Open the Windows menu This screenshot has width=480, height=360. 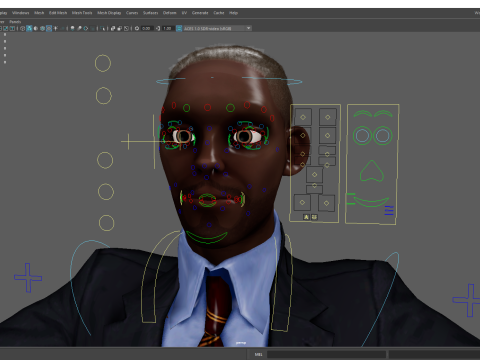pyautogui.click(x=20, y=13)
